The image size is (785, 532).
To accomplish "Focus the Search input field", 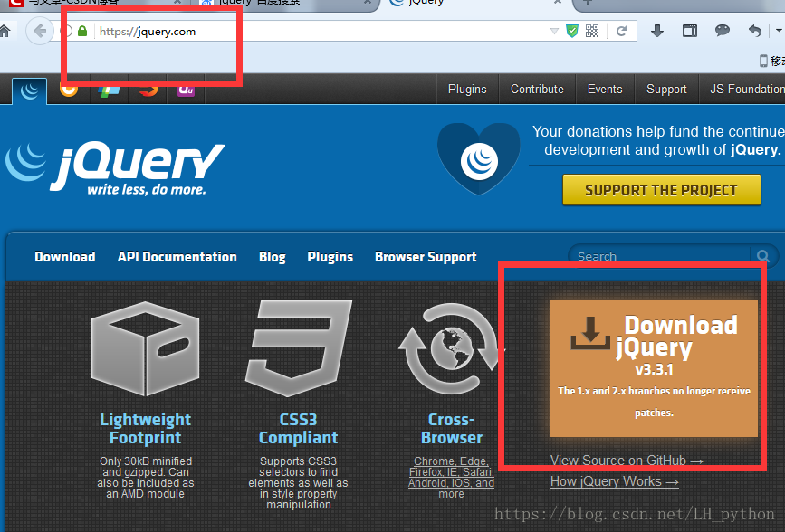I will click(x=660, y=256).
